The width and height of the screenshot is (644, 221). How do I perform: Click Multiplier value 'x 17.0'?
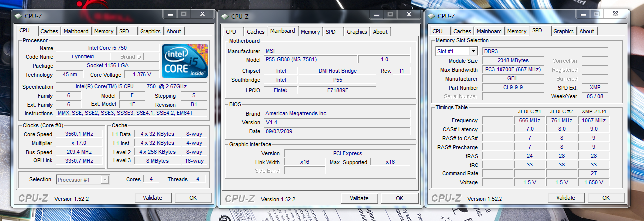79,143
